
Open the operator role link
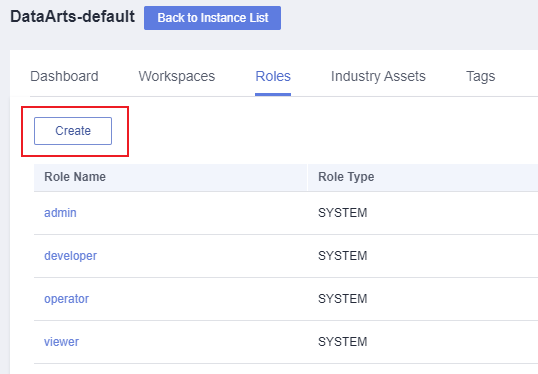coord(67,299)
